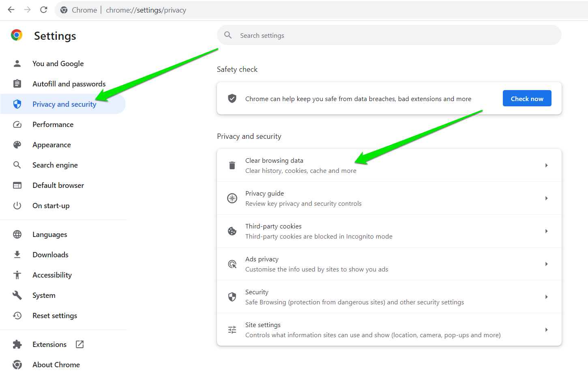The image size is (588, 377).
Task: Click the wrench icon for System
Action: 17,295
